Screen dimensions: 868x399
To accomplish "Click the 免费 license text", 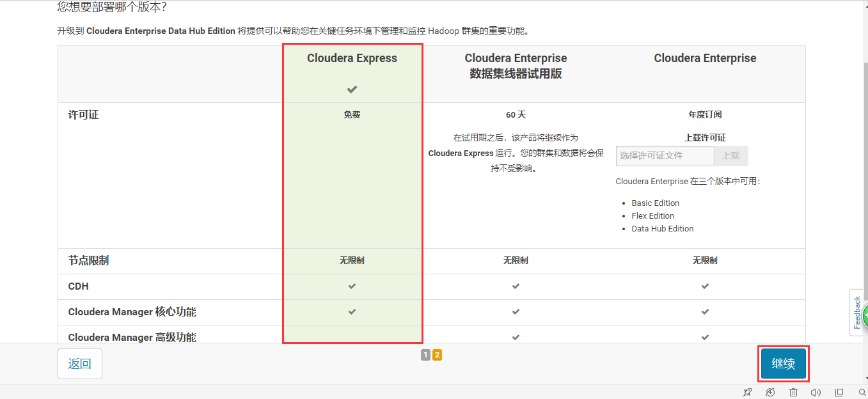I will tap(352, 114).
